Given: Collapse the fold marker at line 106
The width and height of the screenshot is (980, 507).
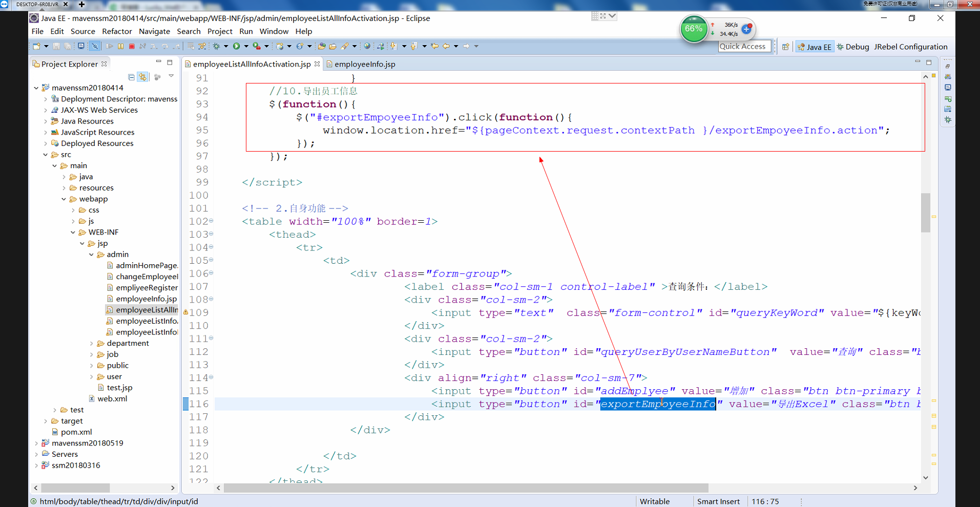Looking at the screenshot, I should click(x=211, y=273).
